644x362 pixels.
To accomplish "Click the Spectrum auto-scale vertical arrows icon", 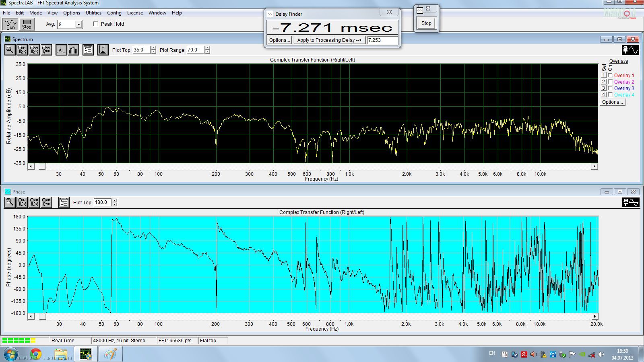I will click(x=103, y=50).
